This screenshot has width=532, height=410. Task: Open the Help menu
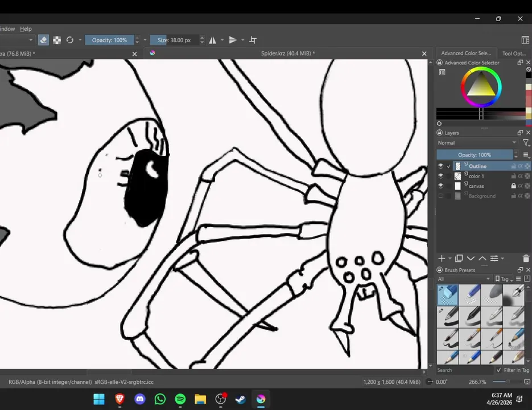pos(26,29)
